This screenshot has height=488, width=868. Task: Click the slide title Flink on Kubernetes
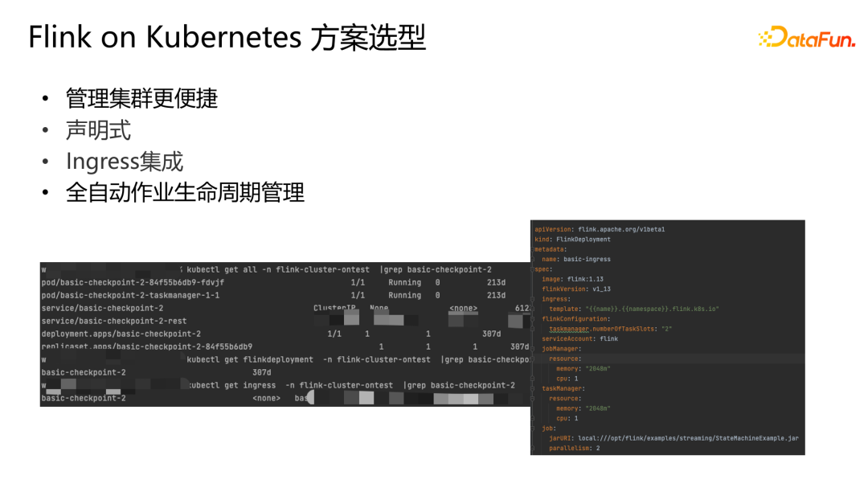pyautogui.click(x=227, y=38)
